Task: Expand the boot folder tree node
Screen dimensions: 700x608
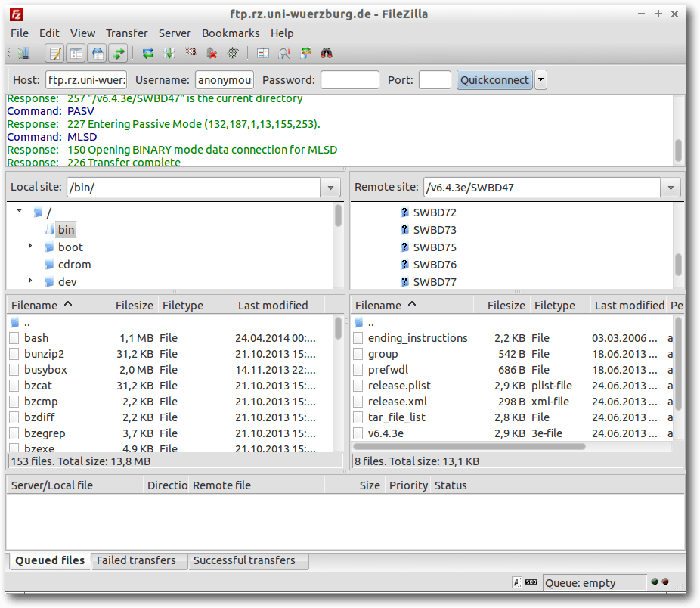Action: [30, 245]
